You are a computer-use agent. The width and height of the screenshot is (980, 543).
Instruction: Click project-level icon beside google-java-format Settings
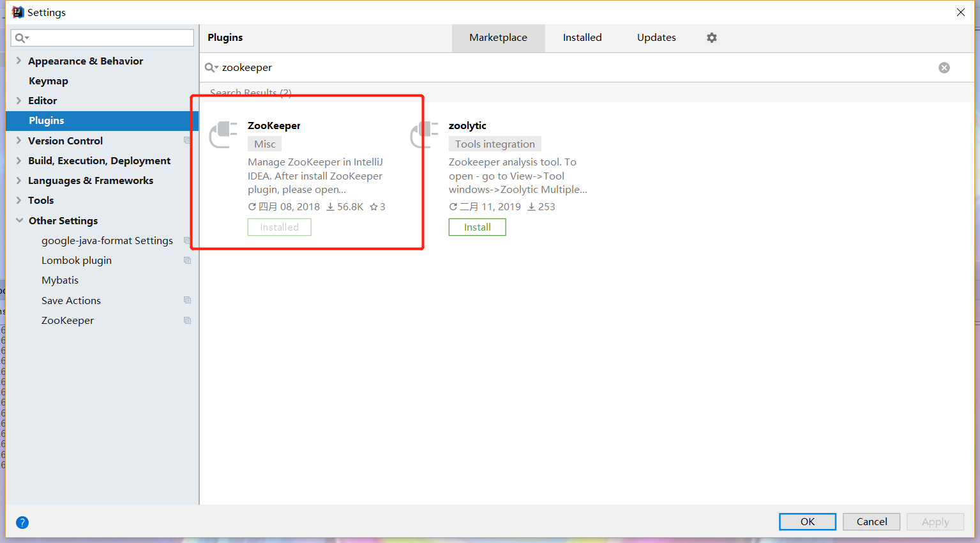pos(187,241)
